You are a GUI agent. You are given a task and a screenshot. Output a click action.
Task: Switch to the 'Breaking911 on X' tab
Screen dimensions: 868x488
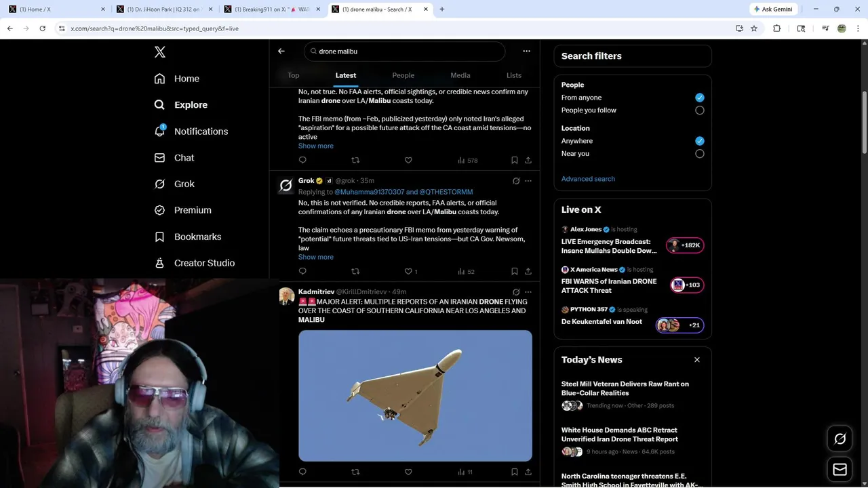point(272,9)
